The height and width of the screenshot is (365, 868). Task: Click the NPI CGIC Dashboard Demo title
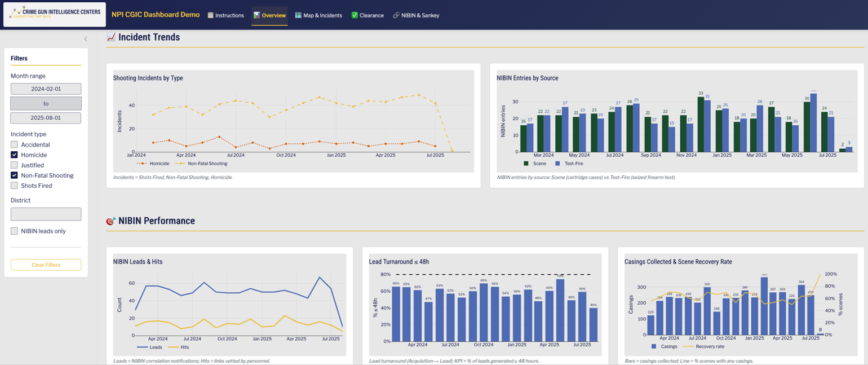[156, 15]
